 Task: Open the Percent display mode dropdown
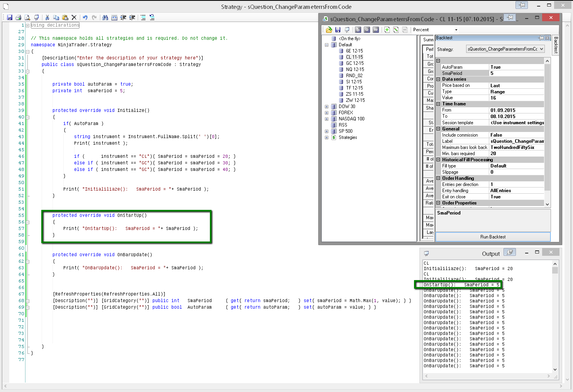click(456, 30)
